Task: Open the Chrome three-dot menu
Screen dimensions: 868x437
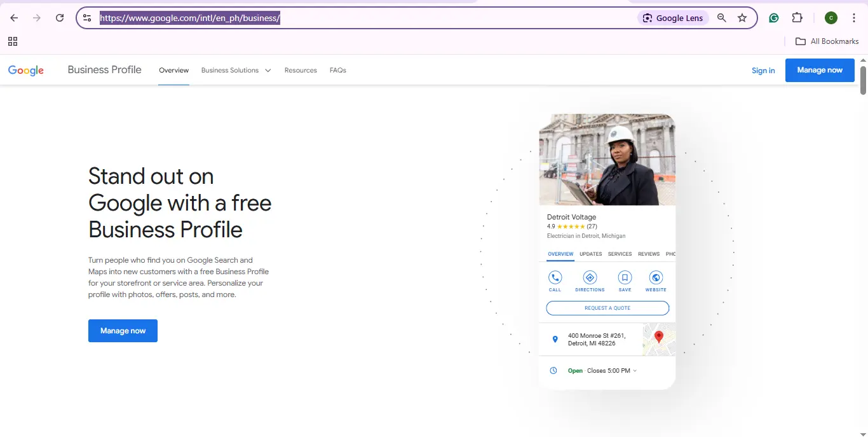Action: 854,18
